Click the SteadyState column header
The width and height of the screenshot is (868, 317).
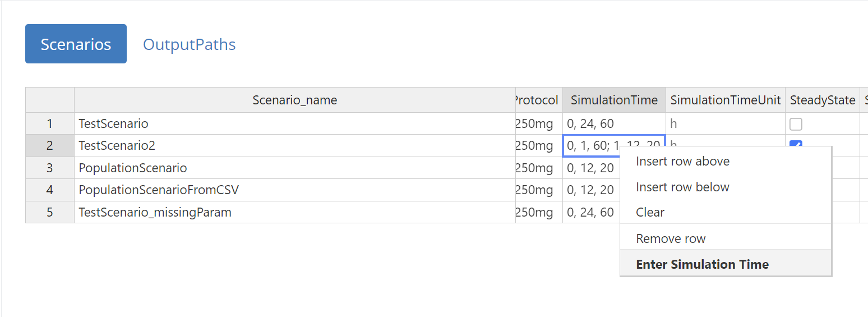[823, 100]
